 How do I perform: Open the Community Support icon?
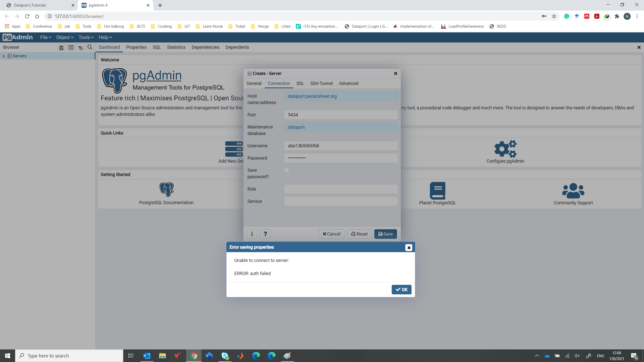[573, 191]
